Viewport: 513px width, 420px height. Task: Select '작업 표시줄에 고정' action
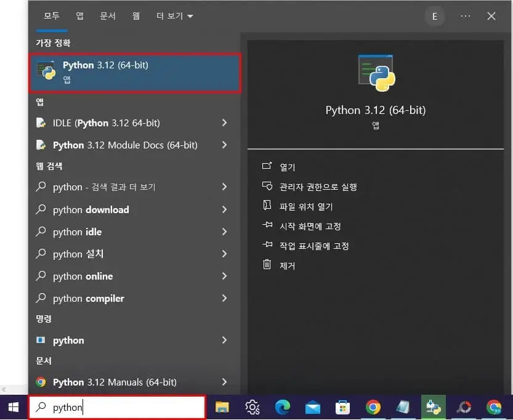[313, 246]
